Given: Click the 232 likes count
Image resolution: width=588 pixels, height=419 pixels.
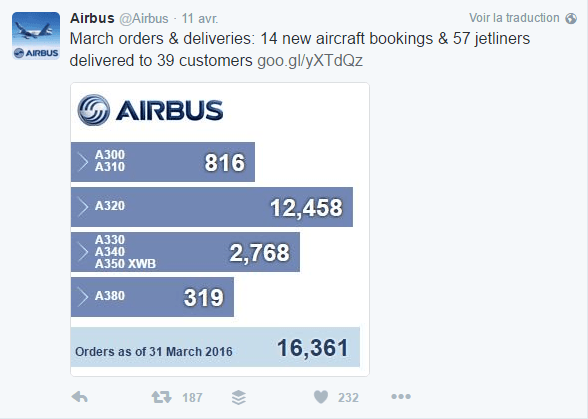Looking at the screenshot, I should coord(348,398).
